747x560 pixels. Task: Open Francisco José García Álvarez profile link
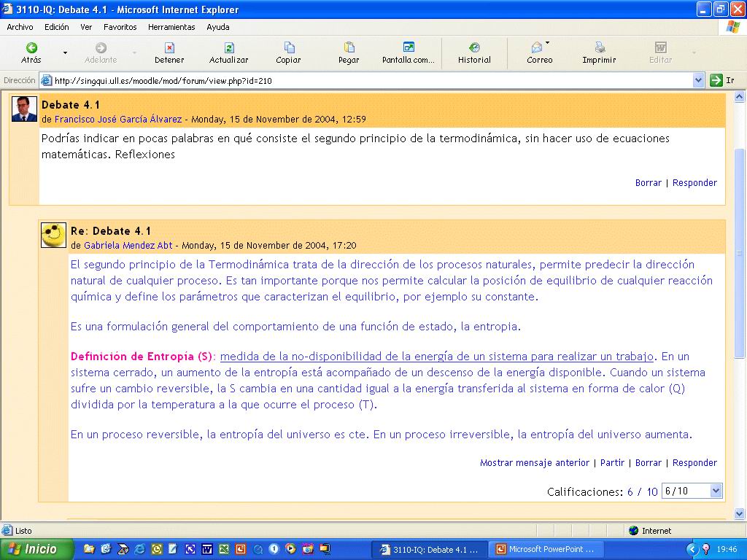(118, 120)
